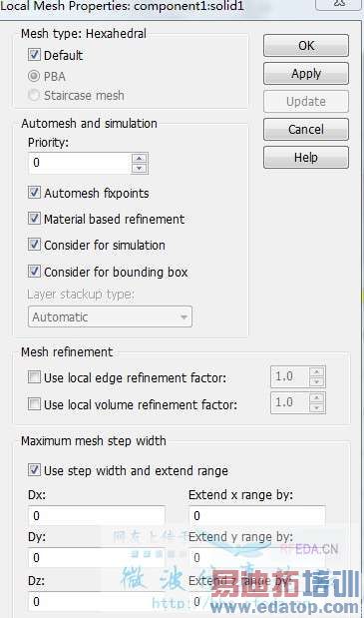The image size is (364, 618).
Task: Toggle Consider for simulation checkbox
Action: pos(34,245)
